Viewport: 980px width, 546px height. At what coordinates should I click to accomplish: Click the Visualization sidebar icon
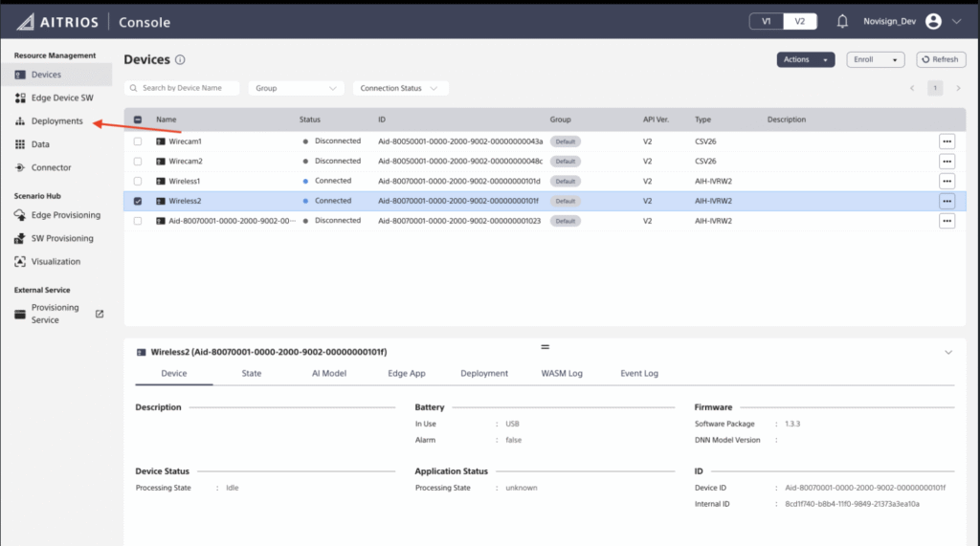point(20,261)
